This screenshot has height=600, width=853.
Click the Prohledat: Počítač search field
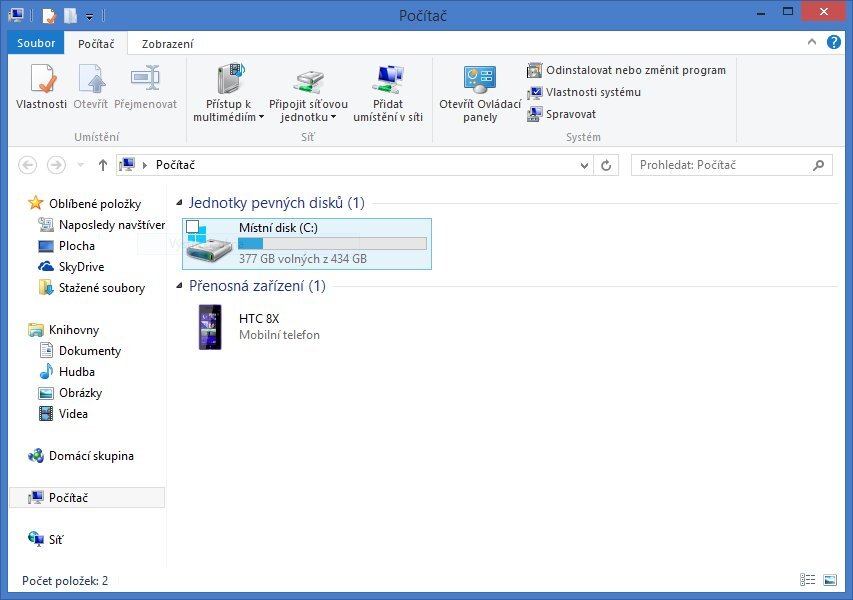tap(720, 165)
